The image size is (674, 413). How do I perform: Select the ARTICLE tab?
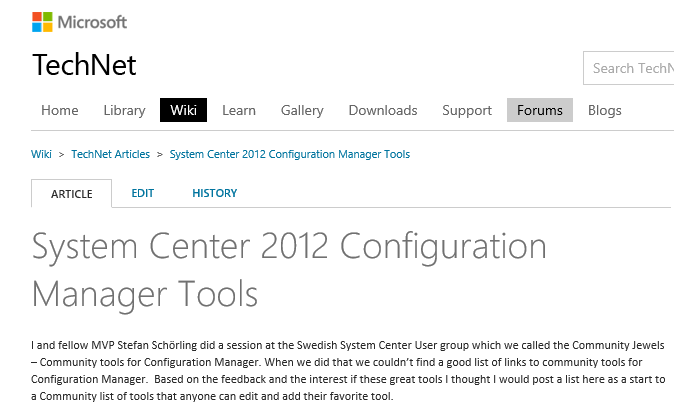click(72, 194)
